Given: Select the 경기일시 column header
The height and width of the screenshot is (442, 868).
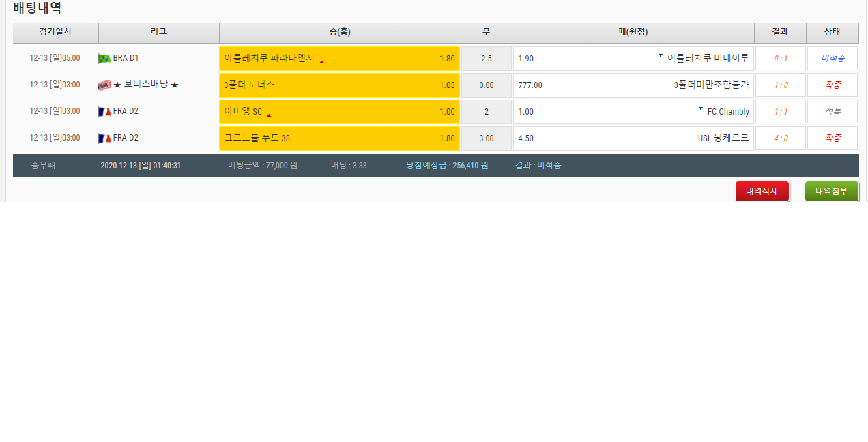Looking at the screenshot, I should point(55,32).
